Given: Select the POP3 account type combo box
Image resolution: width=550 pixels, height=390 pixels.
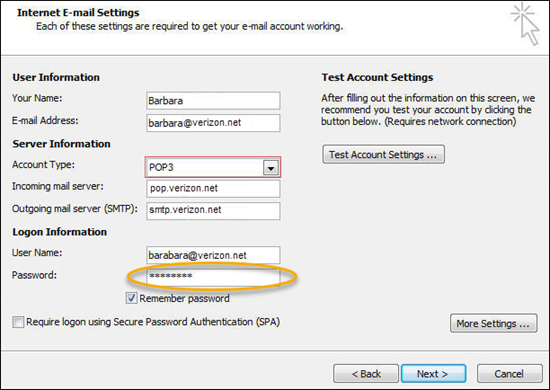Looking at the screenshot, I should tap(213, 167).
